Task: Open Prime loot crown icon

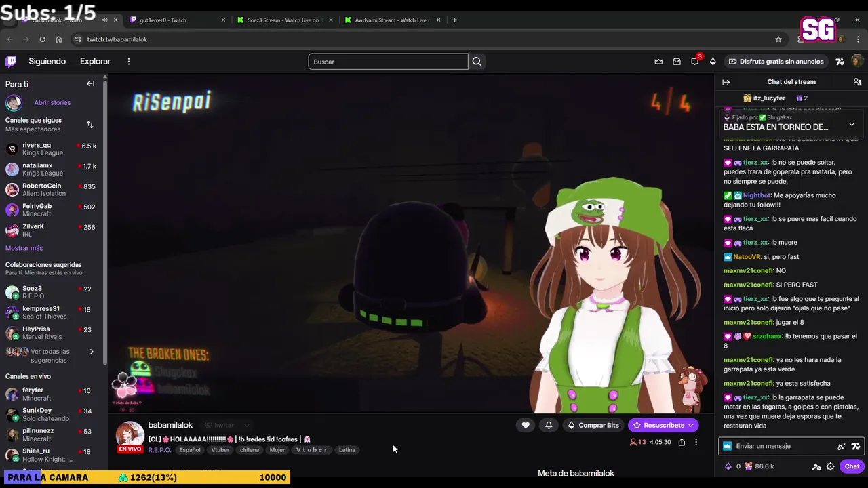Action: point(658,62)
